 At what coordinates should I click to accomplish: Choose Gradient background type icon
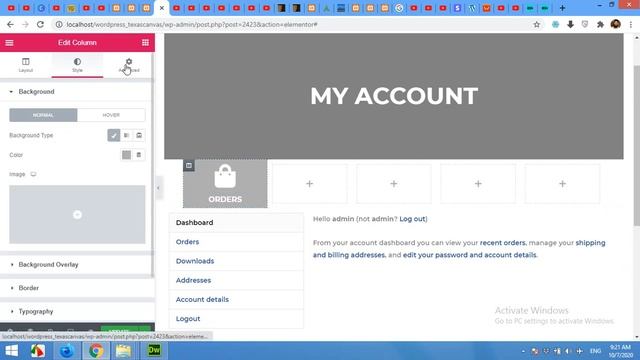tap(127, 136)
